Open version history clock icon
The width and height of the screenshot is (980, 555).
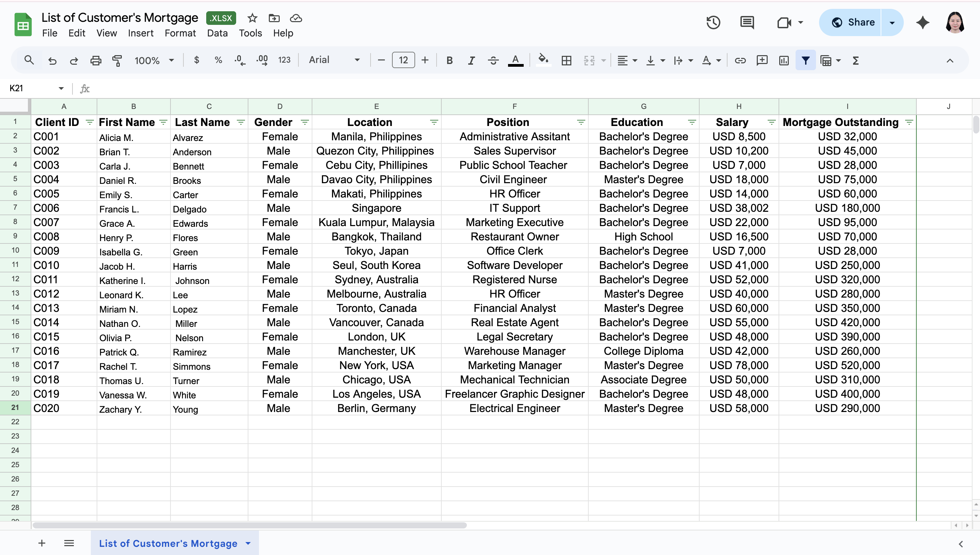click(713, 22)
